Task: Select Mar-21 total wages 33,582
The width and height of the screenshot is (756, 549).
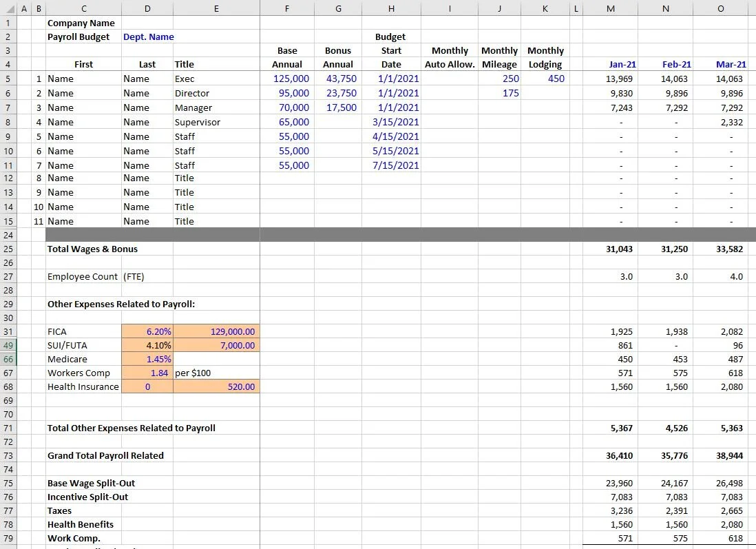Action: pos(721,249)
